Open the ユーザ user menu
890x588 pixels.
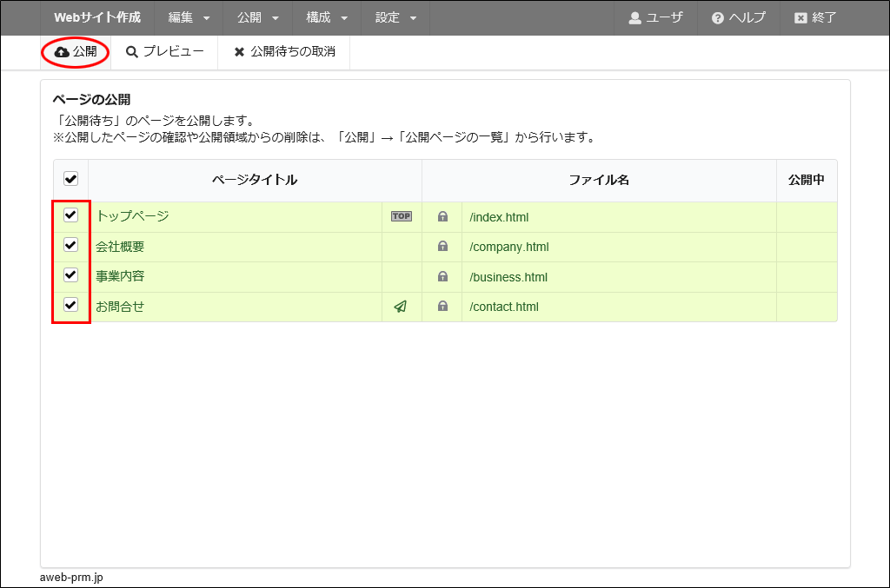pos(656,17)
